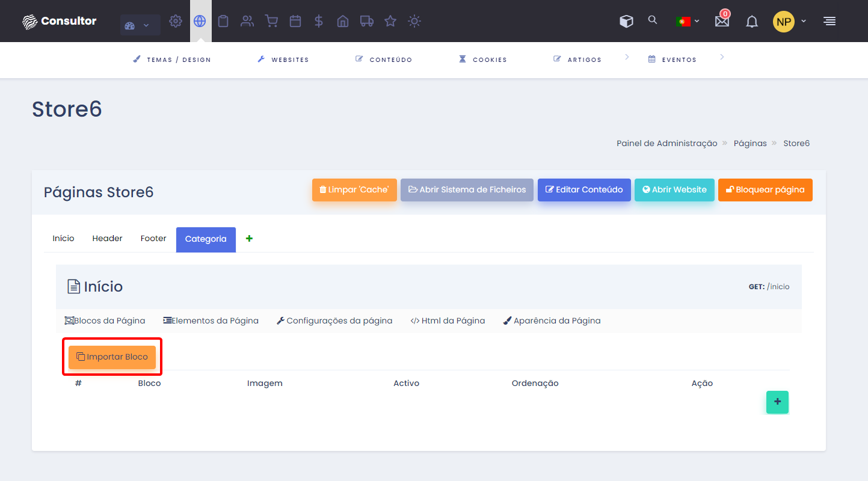The image size is (868, 481).
Task: Open the star favorites icon
Action: pyautogui.click(x=390, y=21)
